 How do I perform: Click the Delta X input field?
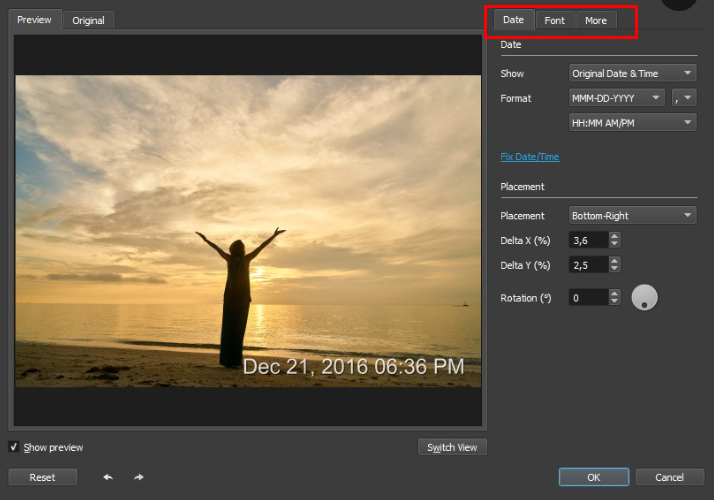589,240
